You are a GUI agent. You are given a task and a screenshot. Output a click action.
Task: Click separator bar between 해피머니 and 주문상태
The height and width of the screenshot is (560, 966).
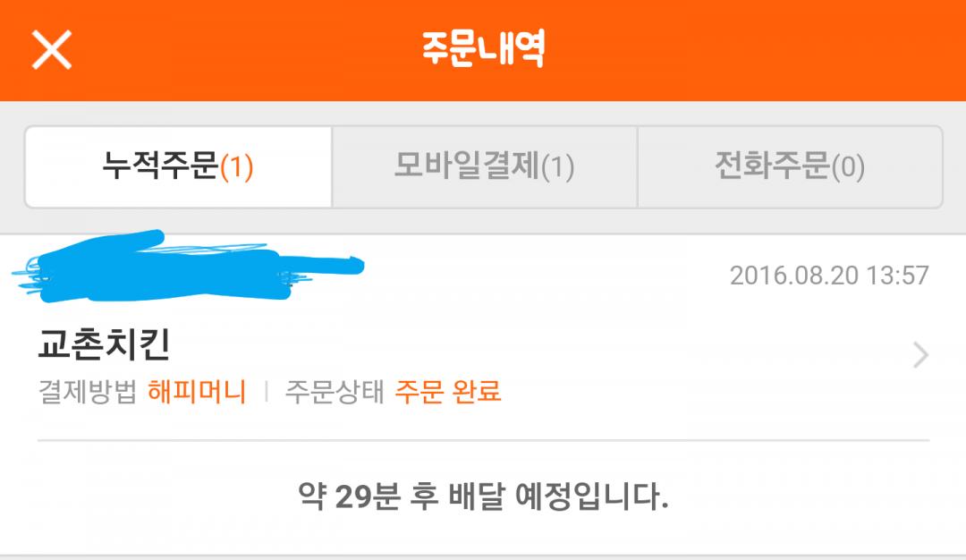[267, 392]
